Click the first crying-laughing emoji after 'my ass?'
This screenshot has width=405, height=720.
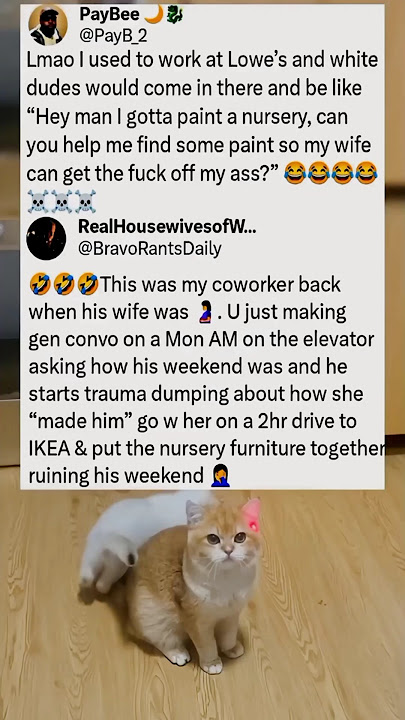click(x=295, y=174)
